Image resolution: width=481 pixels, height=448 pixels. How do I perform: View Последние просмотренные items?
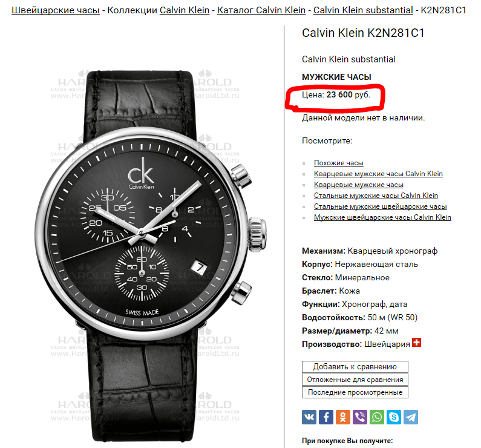(355, 392)
